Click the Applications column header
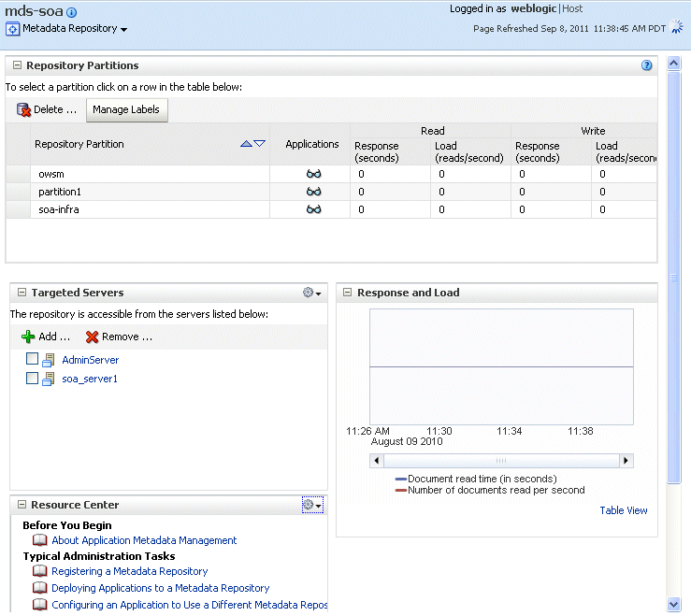Viewport: 691px width, 616px height. pyautogui.click(x=312, y=144)
